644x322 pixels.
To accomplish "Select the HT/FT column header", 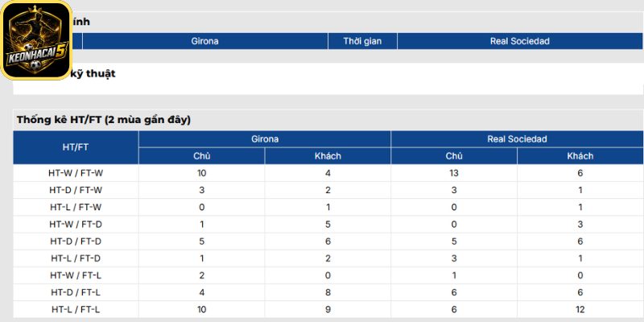I will (76, 147).
